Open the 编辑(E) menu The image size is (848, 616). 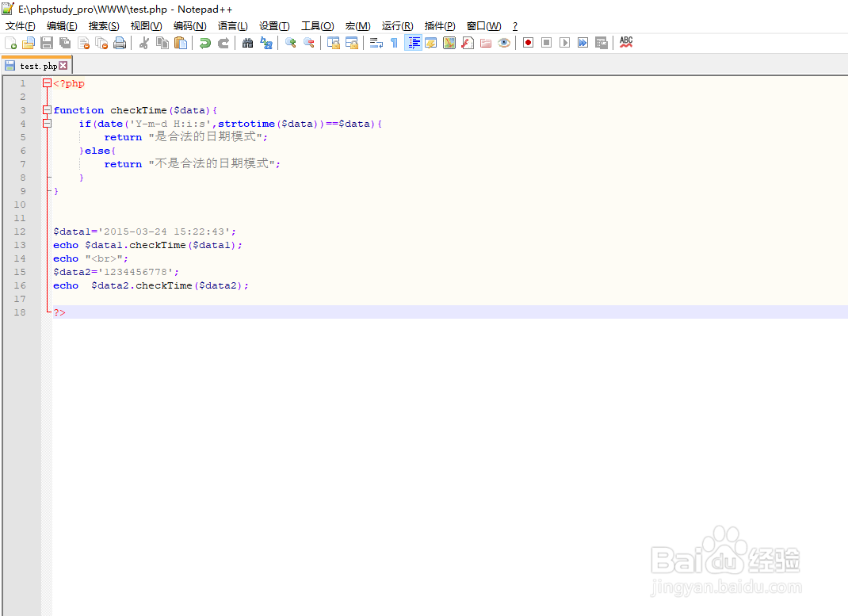click(x=62, y=26)
